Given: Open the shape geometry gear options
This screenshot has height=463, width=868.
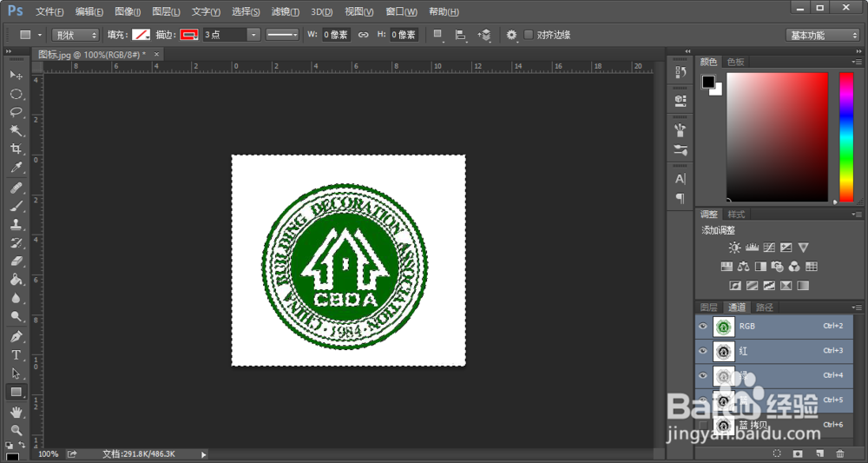Looking at the screenshot, I should point(511,35).
